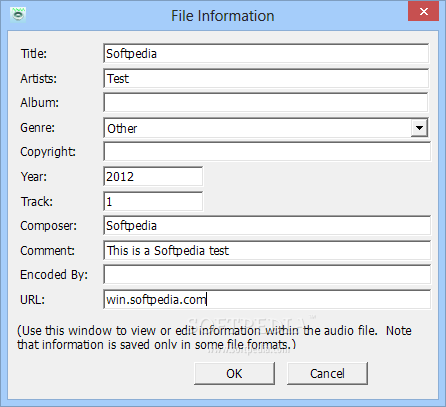Open the Genre dropdown arrow
This screenshot has height=407, width=446.
click(419, 128)
